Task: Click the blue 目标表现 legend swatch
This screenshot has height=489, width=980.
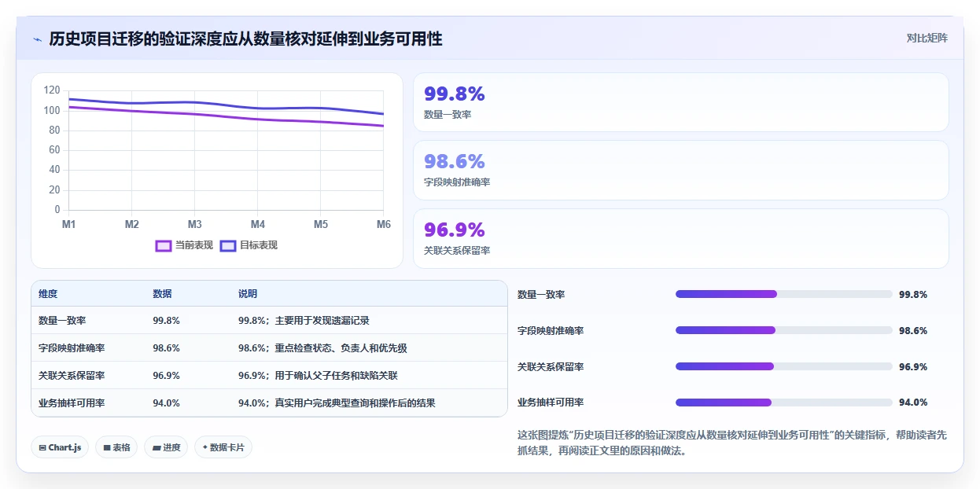Action: point(228,245)
